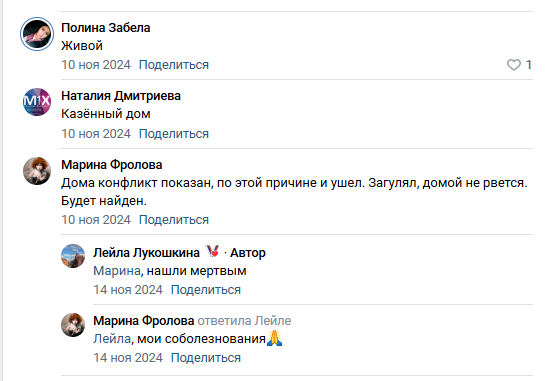The image size is (545, 381).
Task: Share Марина Фролова's 'Будет найден' comment
Action: point(174,220)
